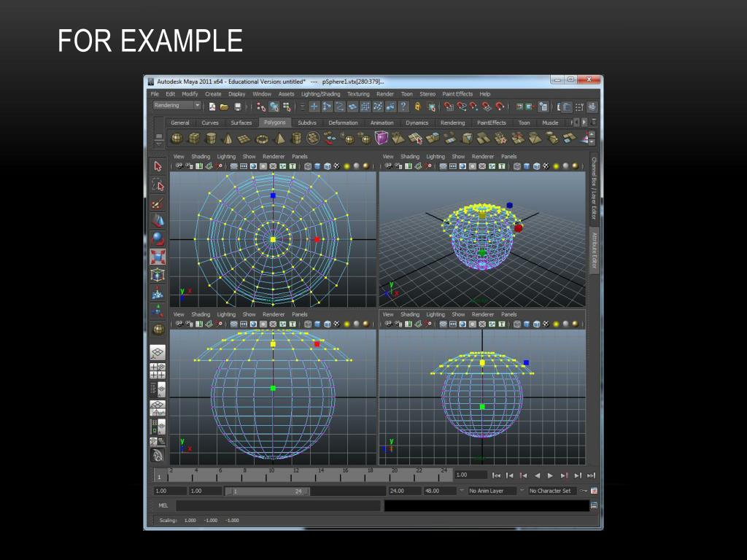Create a polygon sphere from the shelf

click(177, 139)
